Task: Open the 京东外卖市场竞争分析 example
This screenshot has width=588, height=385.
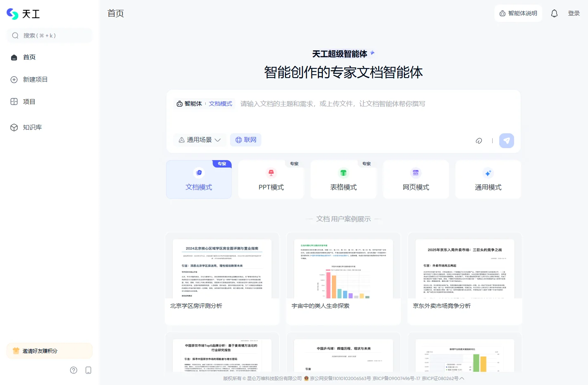Action: point(465,279)
